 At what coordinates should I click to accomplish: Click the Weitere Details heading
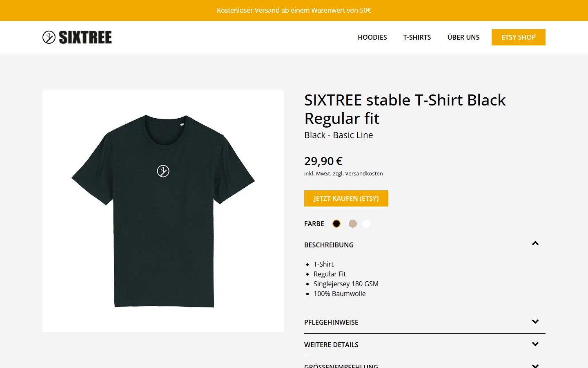331,345
